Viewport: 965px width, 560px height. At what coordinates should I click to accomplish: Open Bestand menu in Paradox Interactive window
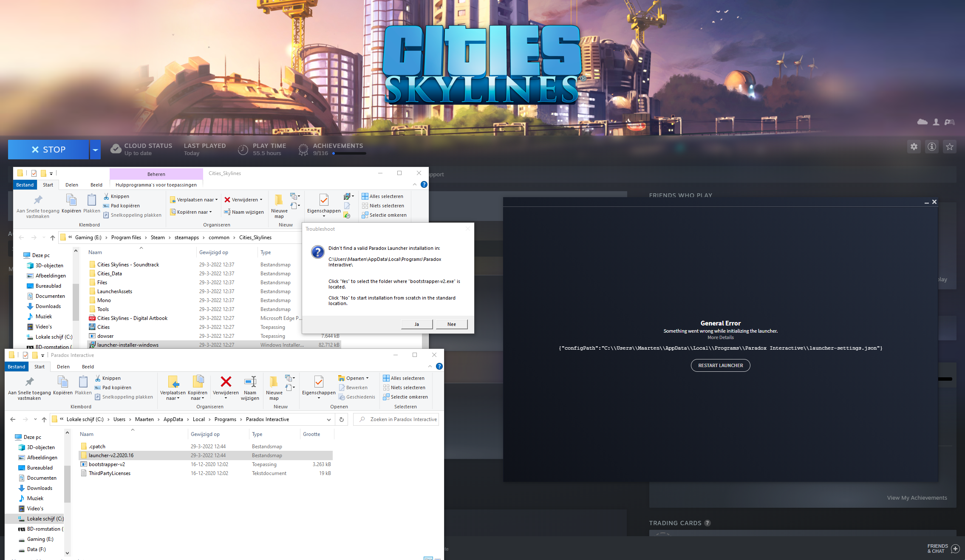tap(17, 367)
